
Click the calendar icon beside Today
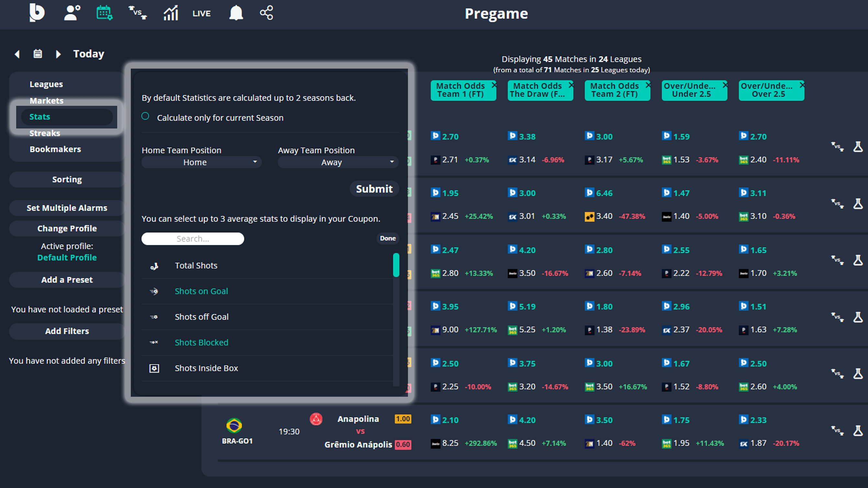(38, 54)
